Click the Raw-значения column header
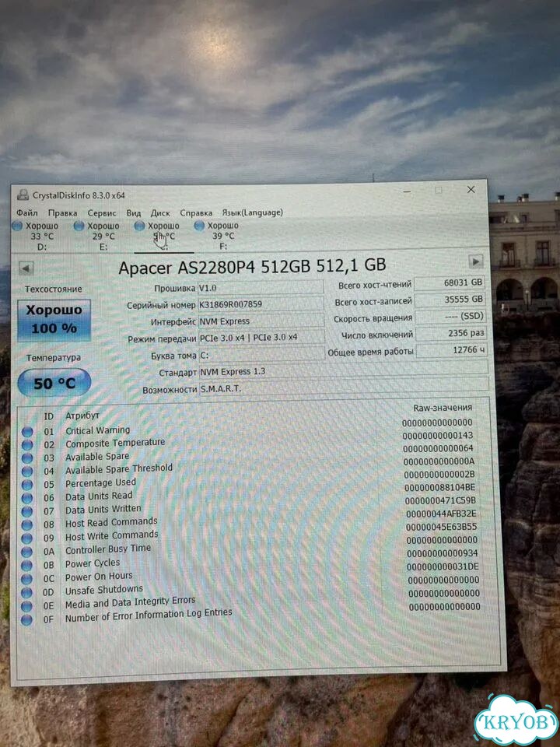Viewport: 560px width, 747px height. [x=443, y=408]
